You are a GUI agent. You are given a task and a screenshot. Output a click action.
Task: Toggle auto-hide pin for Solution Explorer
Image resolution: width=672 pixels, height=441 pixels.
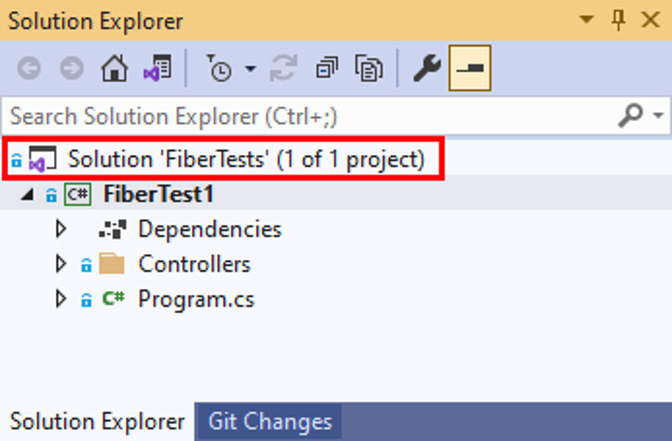tap(618, 19)
